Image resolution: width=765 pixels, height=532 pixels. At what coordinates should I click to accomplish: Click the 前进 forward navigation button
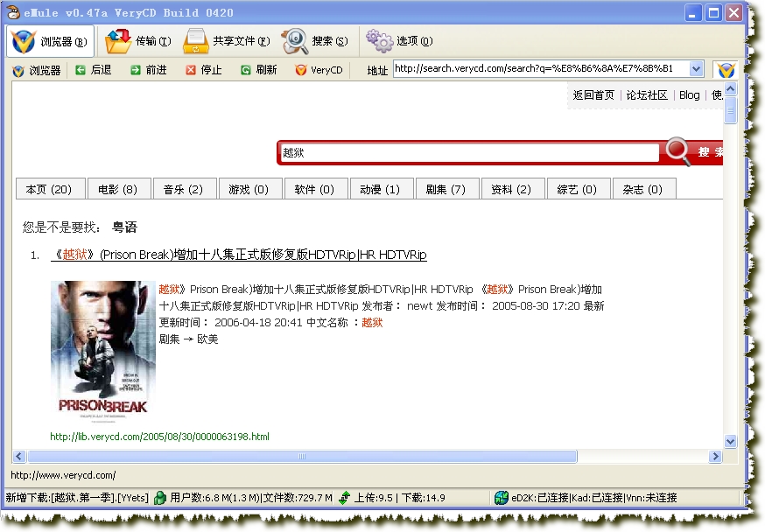pos(149,70)
